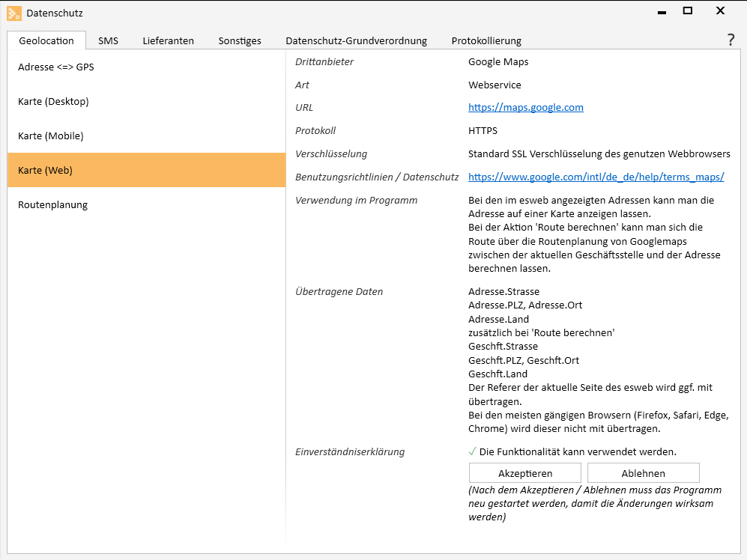Select the Sonstiges tab

pyautogui.click(x=240, y=40)
